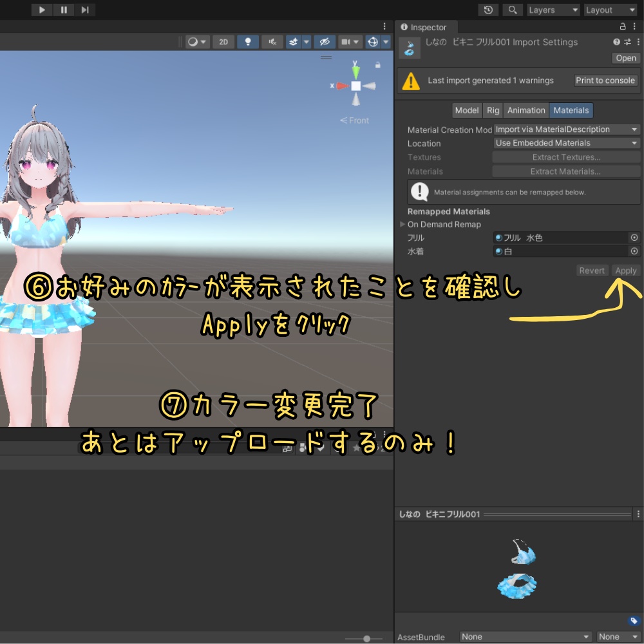Image resolution: width=644 pixels, height=644 pixels.
Task: Open the Layout dropdown menu
Action: tap(609, 10)
